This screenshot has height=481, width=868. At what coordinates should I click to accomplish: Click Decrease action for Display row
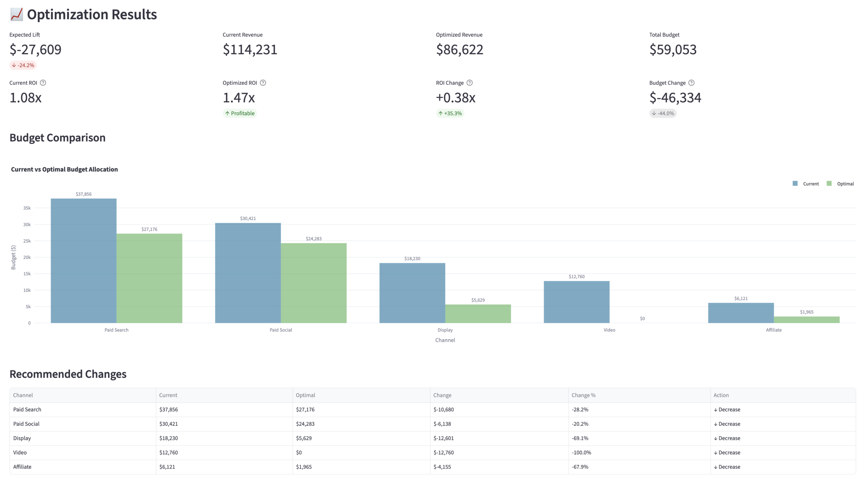coord(728,438)
